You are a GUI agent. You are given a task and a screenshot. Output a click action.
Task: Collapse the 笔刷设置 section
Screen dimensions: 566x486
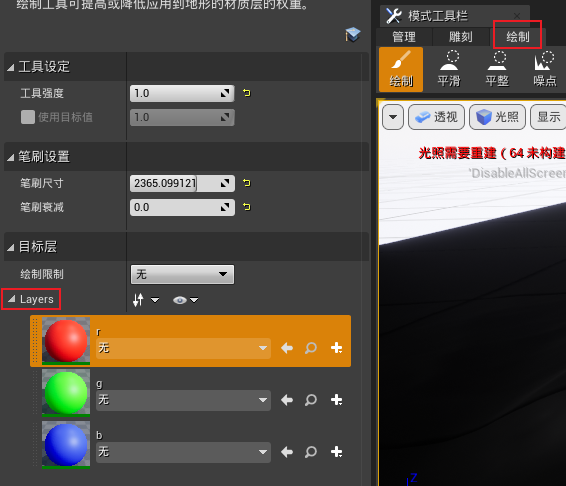[x=11, y=157]
